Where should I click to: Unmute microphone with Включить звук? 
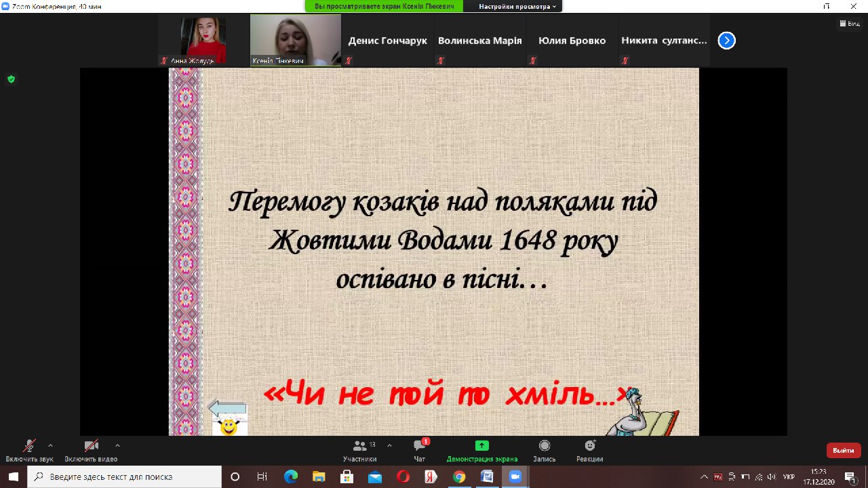(29, 446)
